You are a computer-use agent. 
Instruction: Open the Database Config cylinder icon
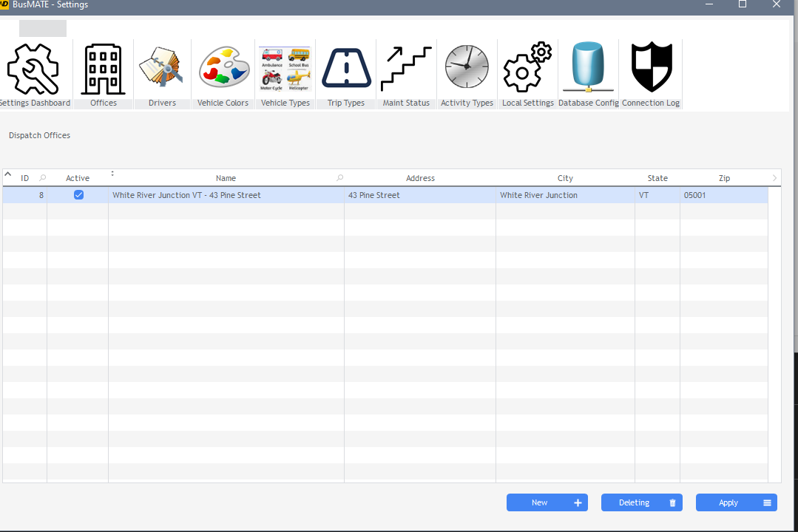click(588, 68)
